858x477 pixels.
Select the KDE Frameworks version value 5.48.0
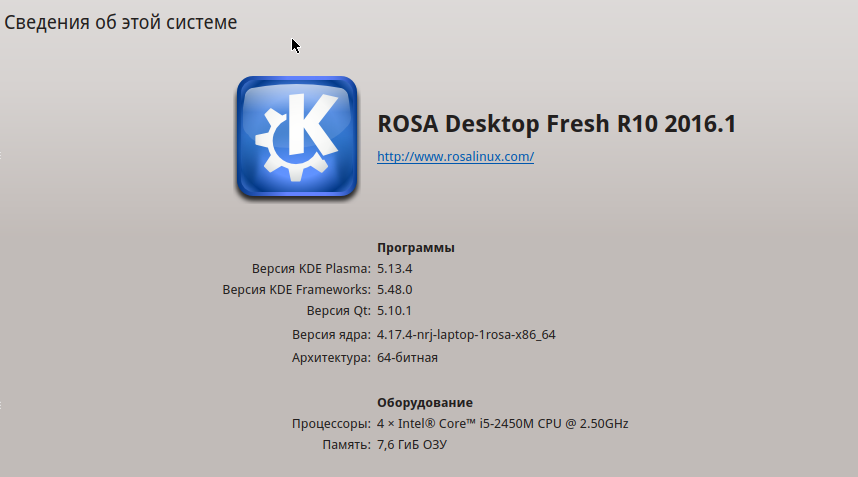pyautogui.click(x=395, y=289)
